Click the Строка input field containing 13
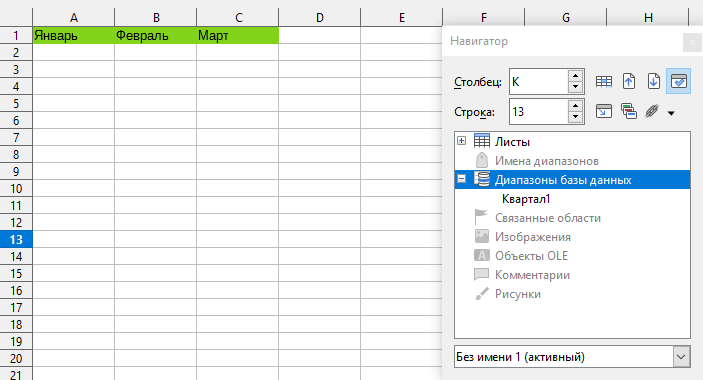This screenshot has width=703, height=380. coord(539,112)
